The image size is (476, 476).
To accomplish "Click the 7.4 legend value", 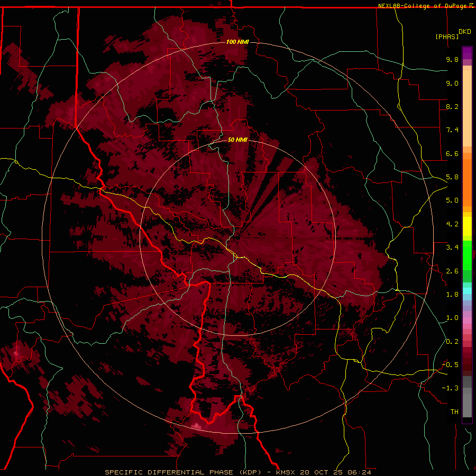I will [452, 130].
